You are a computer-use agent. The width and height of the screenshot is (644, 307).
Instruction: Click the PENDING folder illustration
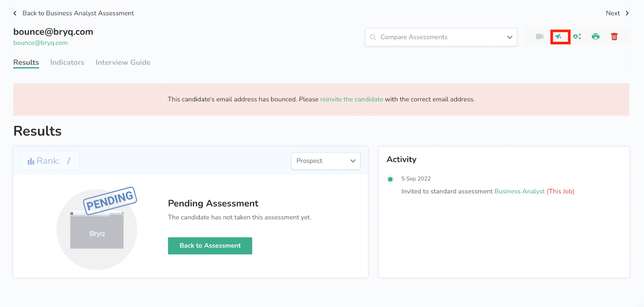(97, 228)
